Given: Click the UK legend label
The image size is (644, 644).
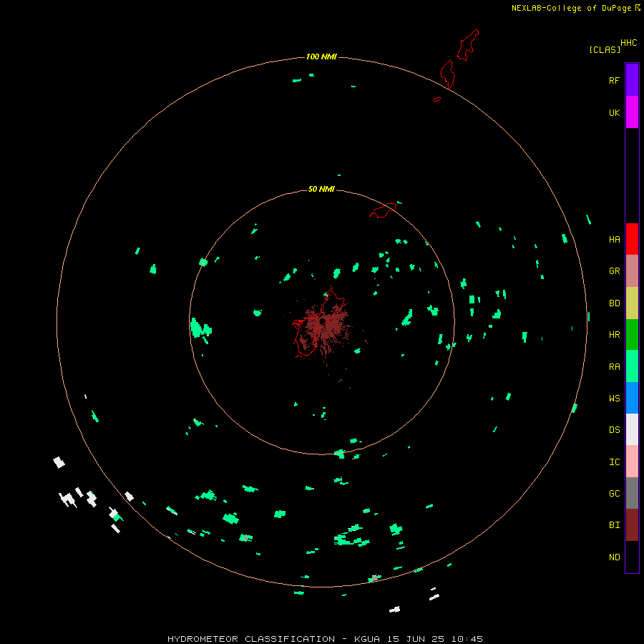Looking at the screenshot, I should click(614, 112).
